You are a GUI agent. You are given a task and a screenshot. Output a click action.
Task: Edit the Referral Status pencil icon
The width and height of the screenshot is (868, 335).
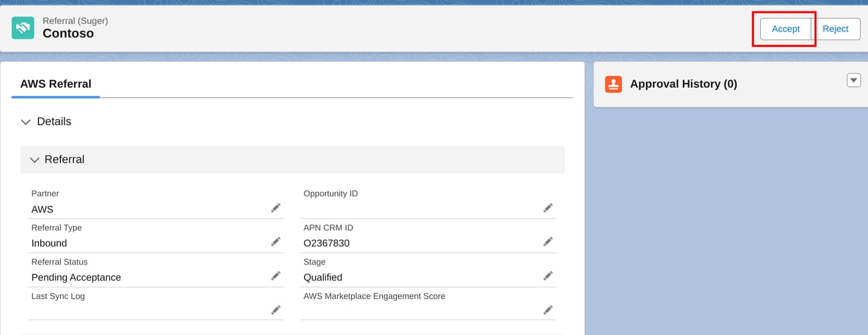(275, 275)
